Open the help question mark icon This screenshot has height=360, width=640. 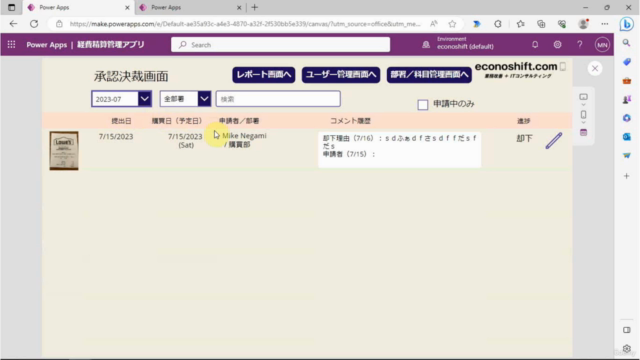(580, 44)
